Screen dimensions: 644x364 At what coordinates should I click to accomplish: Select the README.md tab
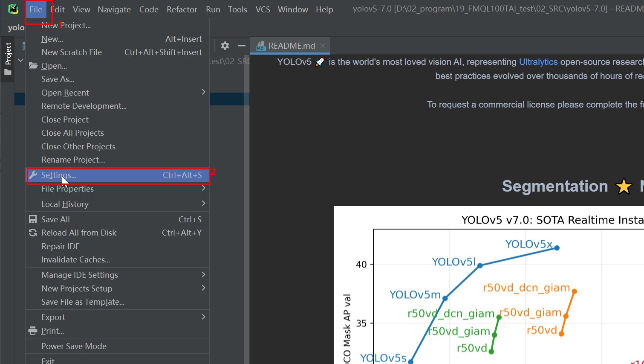pyautogui.click(x=291, y=46)
